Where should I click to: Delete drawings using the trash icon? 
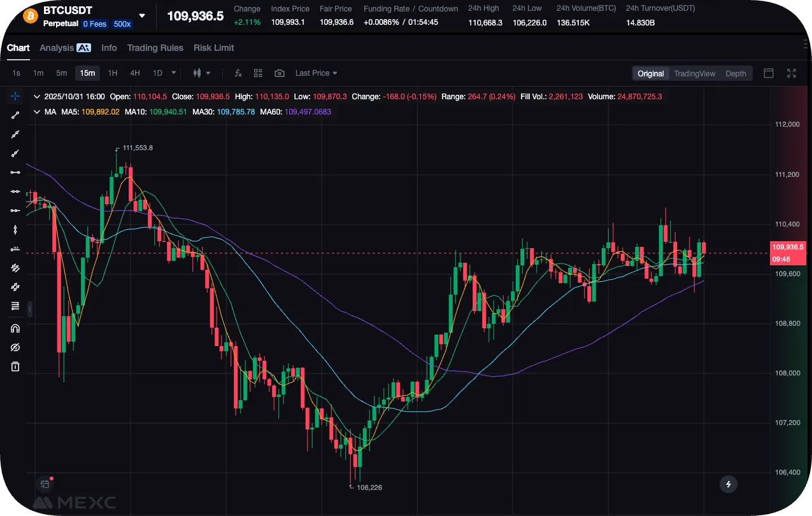[15, 366]
